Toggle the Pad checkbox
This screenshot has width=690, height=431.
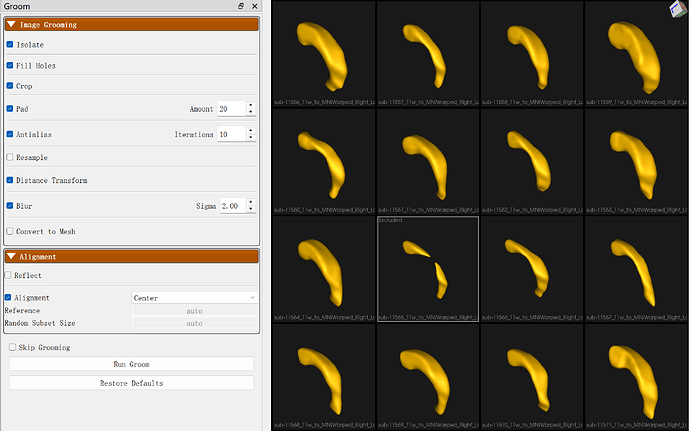10,108
